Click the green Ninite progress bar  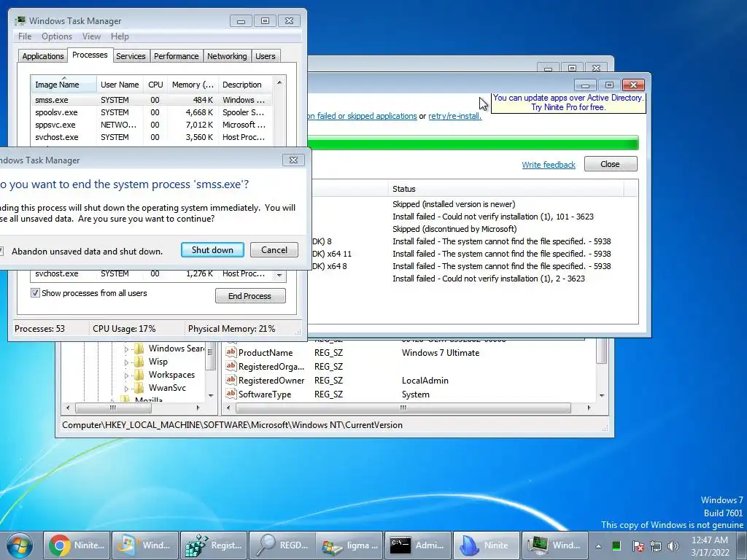pyautogui.click(x=473, y=143)
